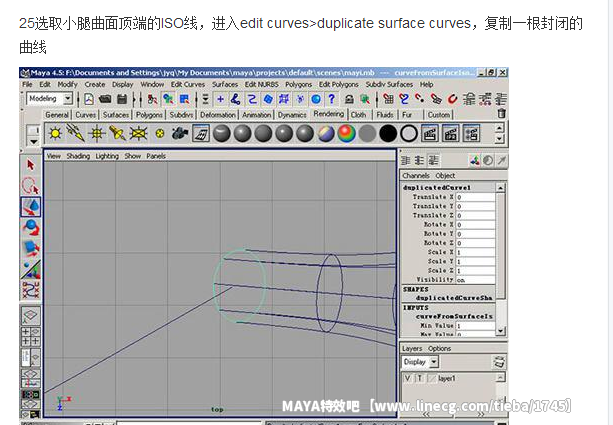The width and height of the screenshot is (613, 425).
Task: Open the selection mask menu arrow
Action: pos(205,99)
